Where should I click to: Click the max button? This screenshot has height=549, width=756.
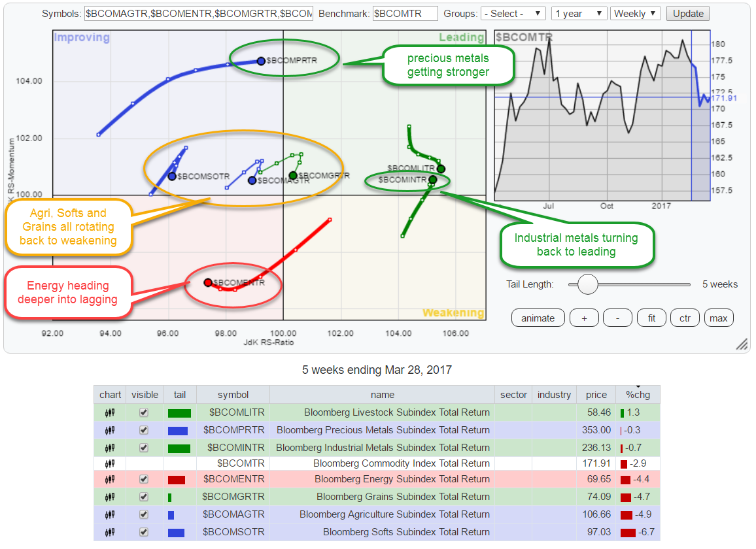[x=718, y=318]
